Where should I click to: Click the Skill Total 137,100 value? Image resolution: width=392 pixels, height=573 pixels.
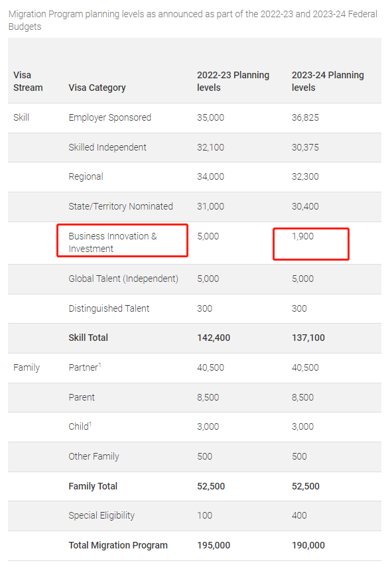pyautogui.click(x=308, y=338)
